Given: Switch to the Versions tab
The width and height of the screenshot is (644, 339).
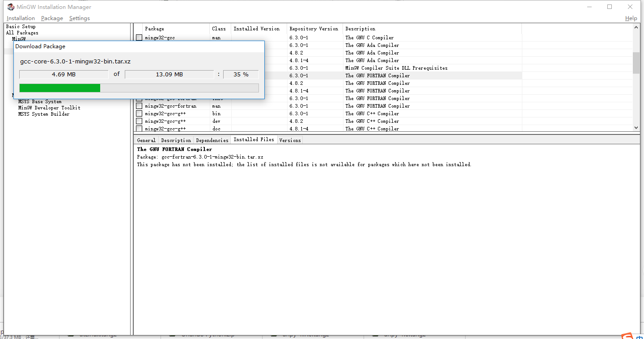Looking at the screenshot, I should (x=290, y=140).
